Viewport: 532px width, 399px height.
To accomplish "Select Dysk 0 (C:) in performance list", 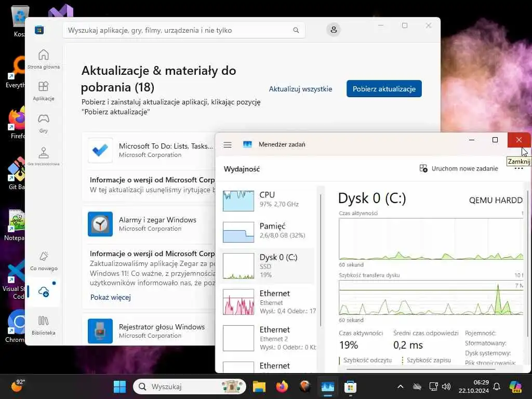I will pyautogui.click(x=268, y=266).
